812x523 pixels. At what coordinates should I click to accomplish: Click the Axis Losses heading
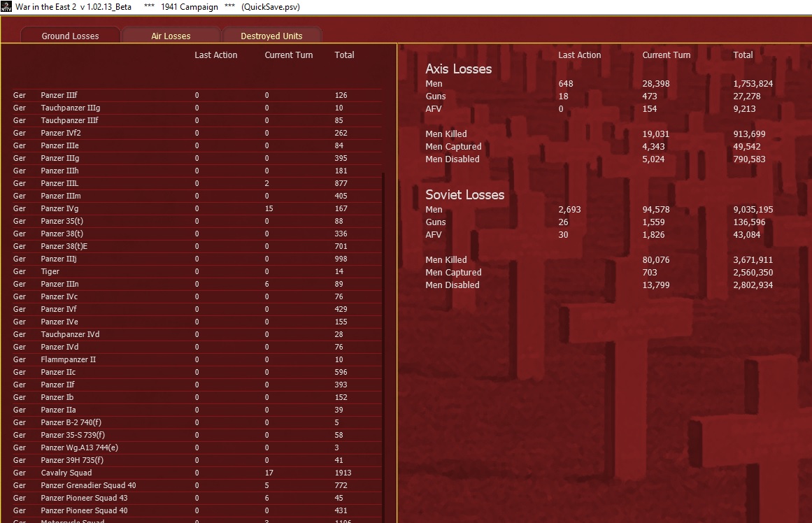(458, 69)
